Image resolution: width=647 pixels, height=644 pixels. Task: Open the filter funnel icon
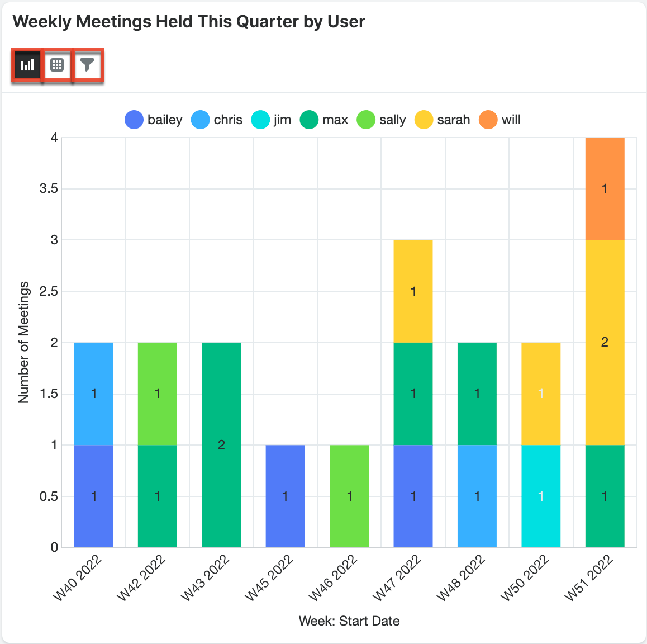click(87, 65)
